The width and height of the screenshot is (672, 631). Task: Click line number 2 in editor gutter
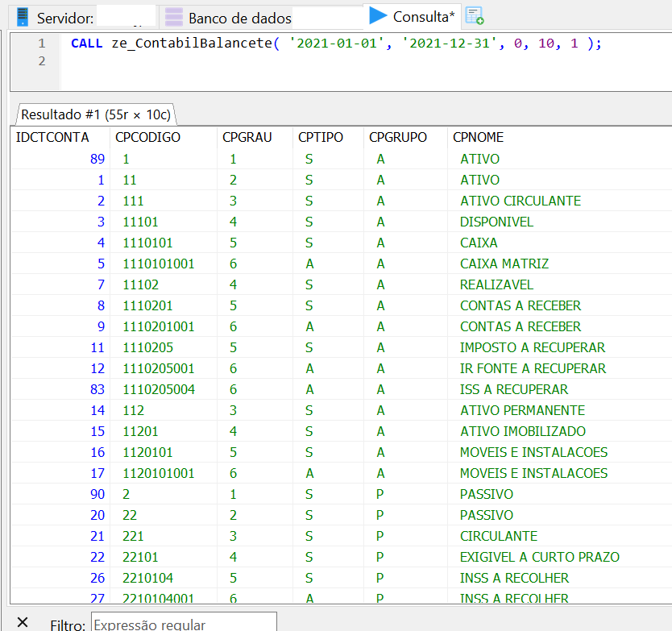coord(41,61)
